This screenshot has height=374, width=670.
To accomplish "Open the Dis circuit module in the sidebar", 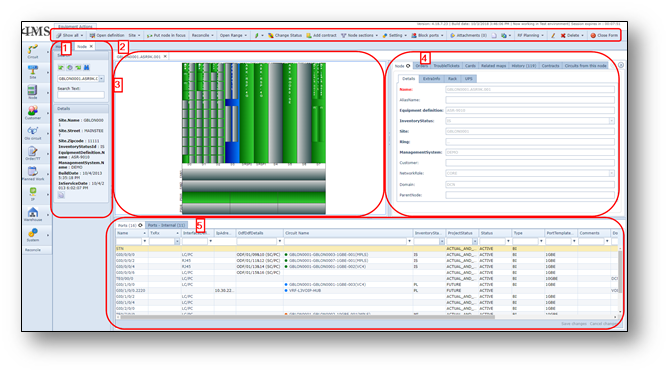I will 33,133.
